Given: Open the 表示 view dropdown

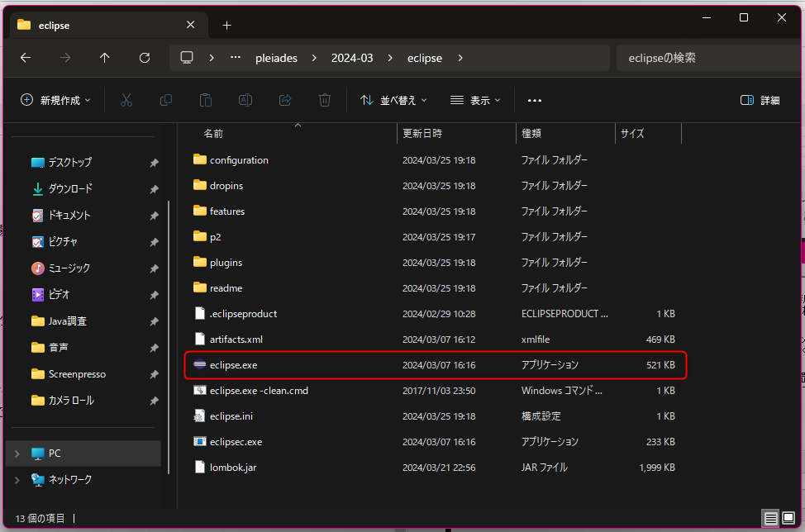Looking at the screenshot, I should point(475,100).
